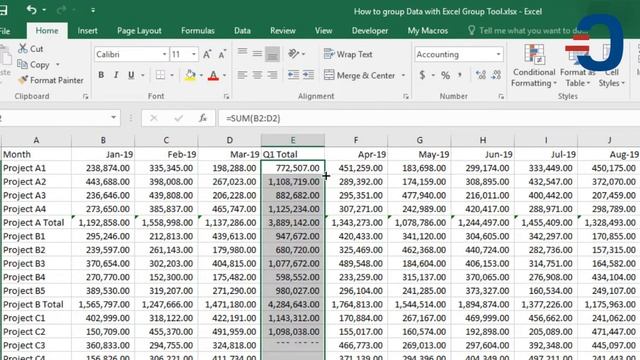Click the Percent Style icon
640x360 pixels.
point(445,75)
